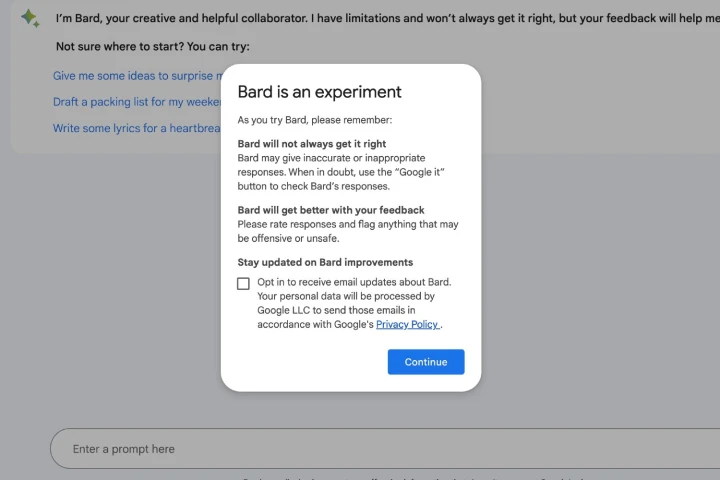
Task: Check the email updates opt-in checkbox
Action: coord(243,283)
